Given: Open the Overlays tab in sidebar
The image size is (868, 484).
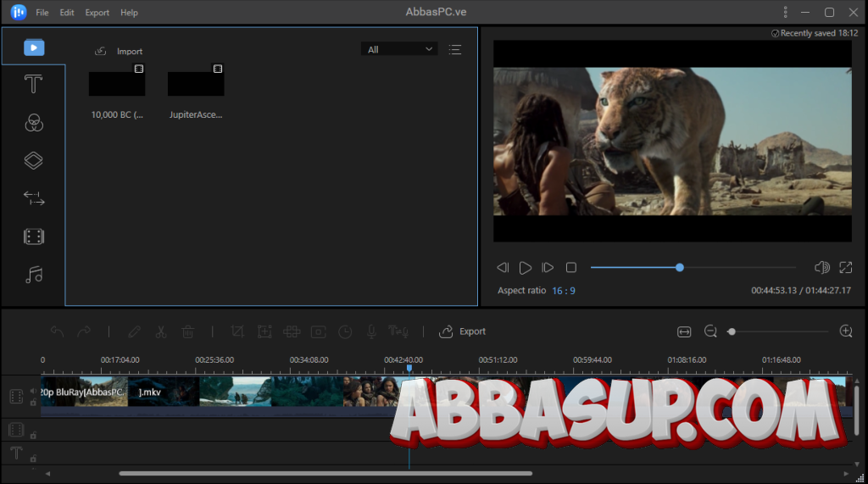Looking at the screenshot, I should tap(33, 160).
